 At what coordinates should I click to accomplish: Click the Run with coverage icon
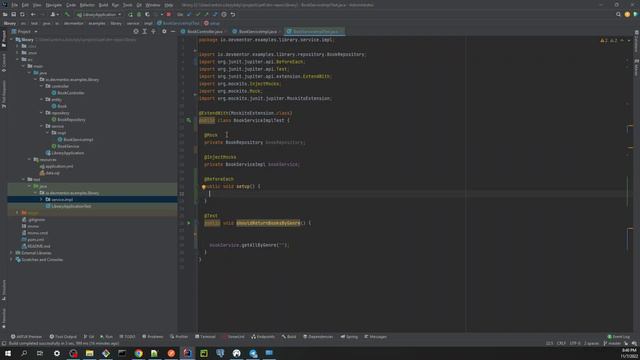pos(147,14)
